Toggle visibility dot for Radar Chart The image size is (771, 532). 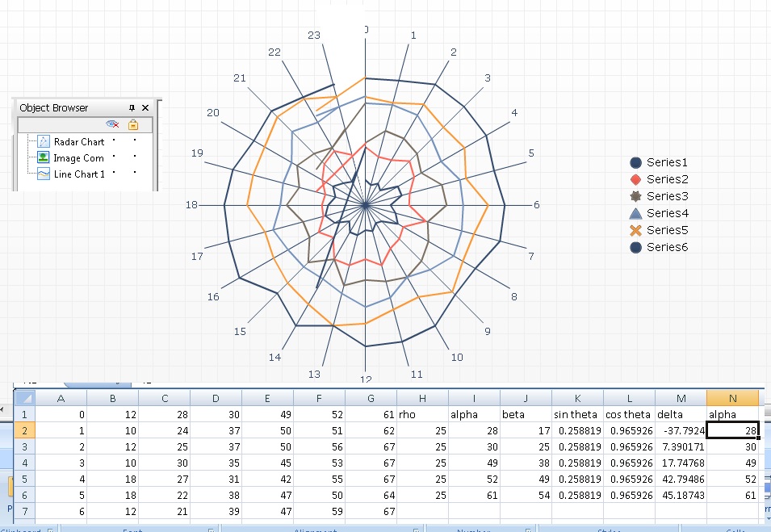coord(115,141)
